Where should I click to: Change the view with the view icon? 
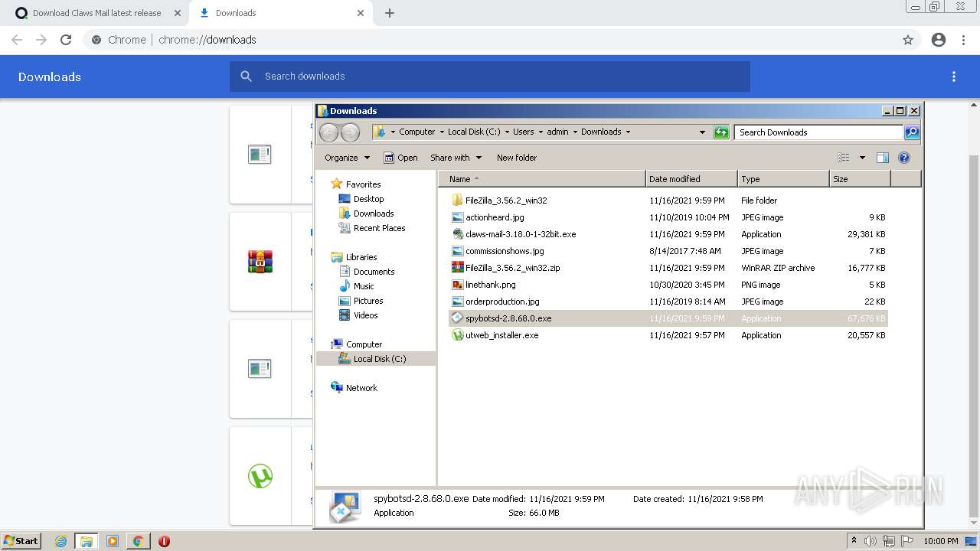click(x=844, y=158)
